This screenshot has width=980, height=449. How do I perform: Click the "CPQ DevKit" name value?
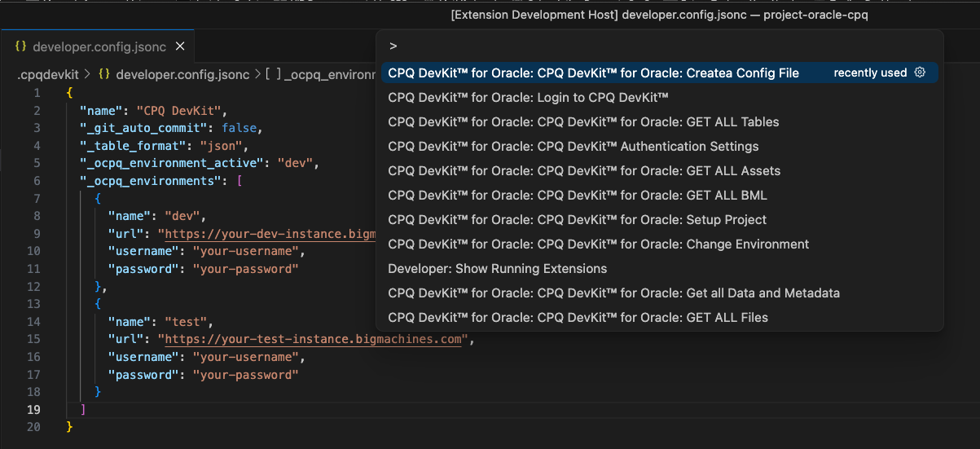[x=179, y=110]
